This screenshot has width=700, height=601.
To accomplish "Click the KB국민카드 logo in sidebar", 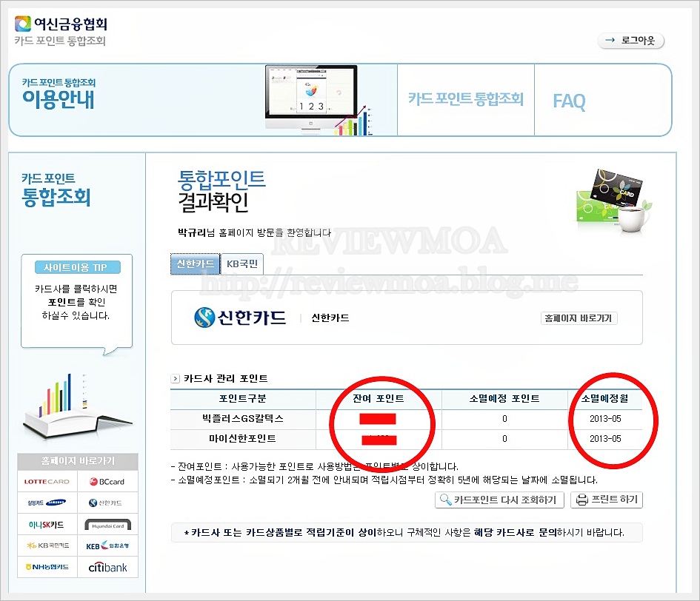I will click(47, 546).
